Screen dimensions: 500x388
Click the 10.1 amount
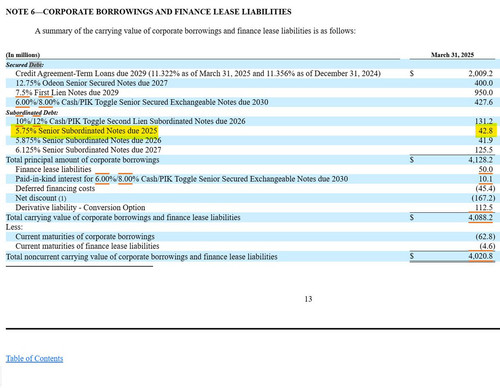click(x=486, y=179)
